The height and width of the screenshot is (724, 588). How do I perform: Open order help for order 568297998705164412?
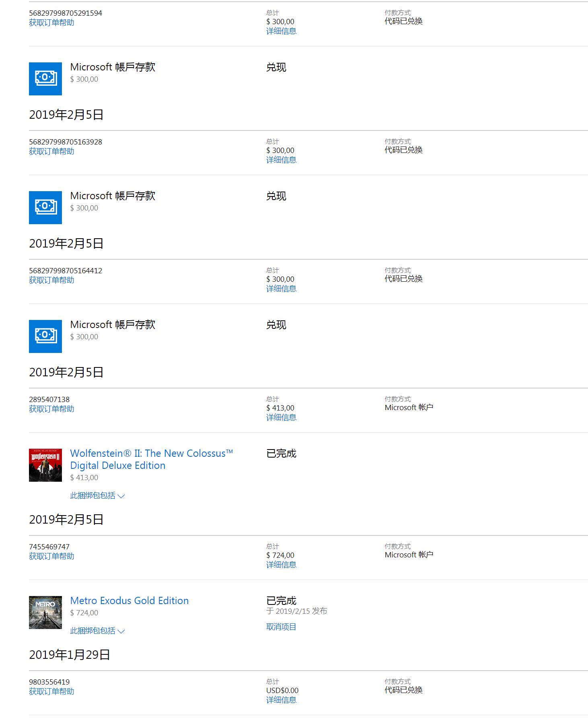(51, 280)
